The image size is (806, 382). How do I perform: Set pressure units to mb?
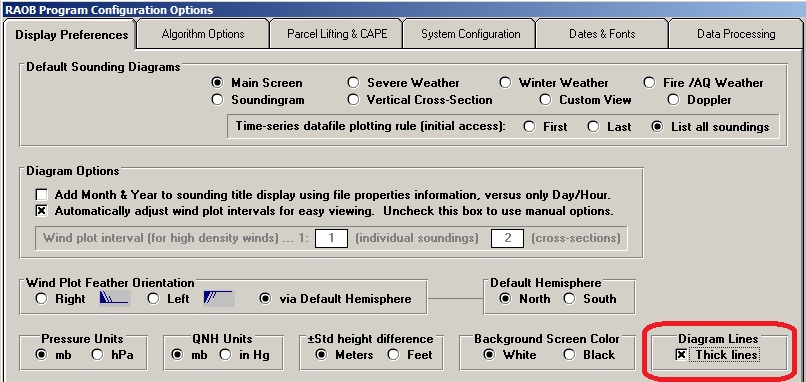coord(42,355)
